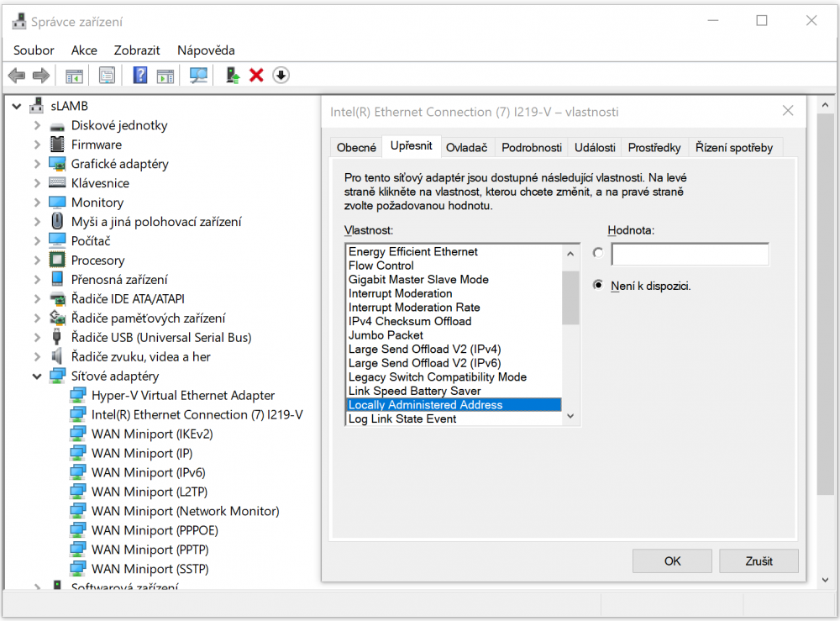The width and height of the screenshot is (840, 621).
Task: Collapse the Síťové adaptéry tree node
Action: (37, 376)
